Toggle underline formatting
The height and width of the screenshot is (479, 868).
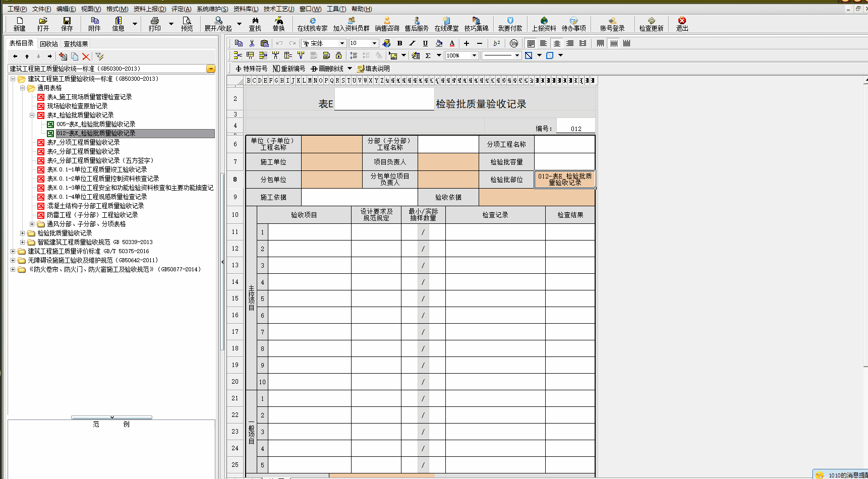pyautogui.click(x=425, y=43)
